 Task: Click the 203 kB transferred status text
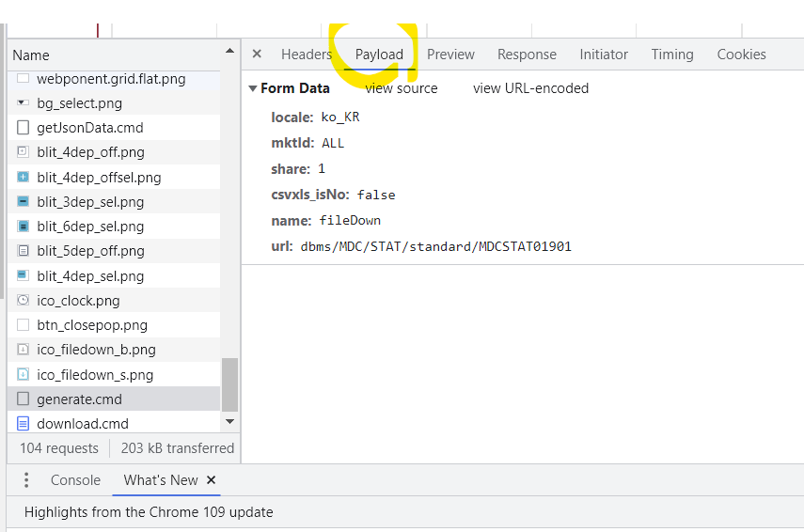click(x=178, y=448)
